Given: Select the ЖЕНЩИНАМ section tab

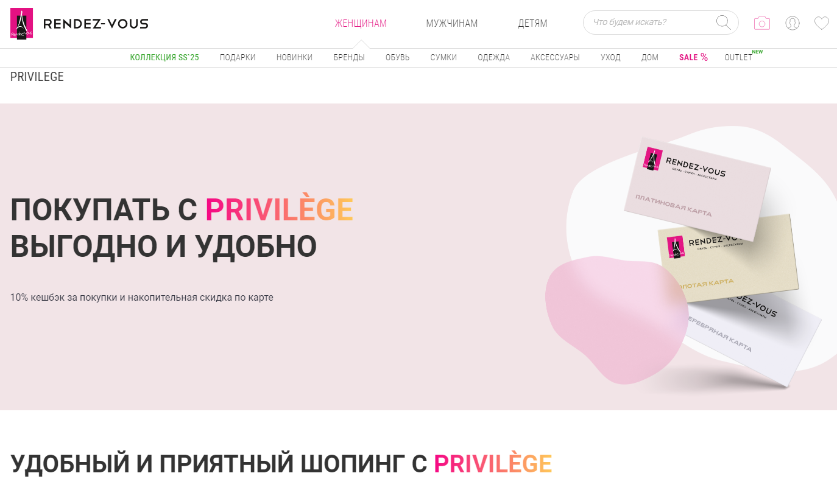Looking at the screenshot, I should click(x=361, y=23).
